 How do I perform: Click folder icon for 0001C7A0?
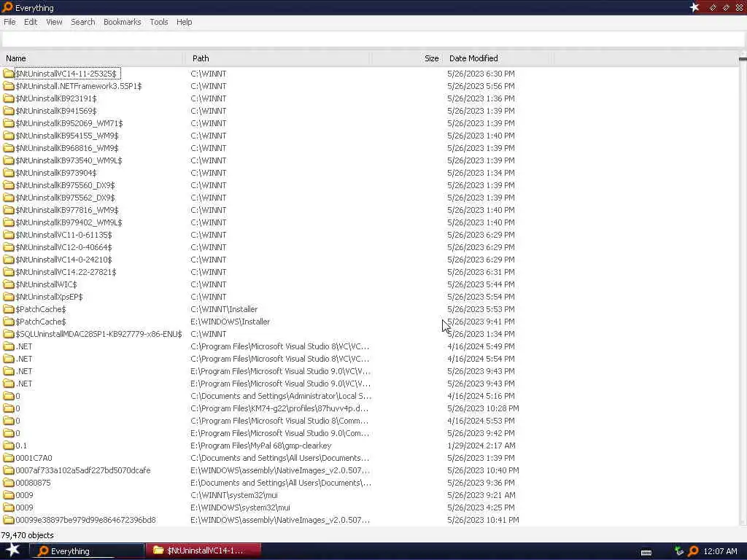click(9, 458)
